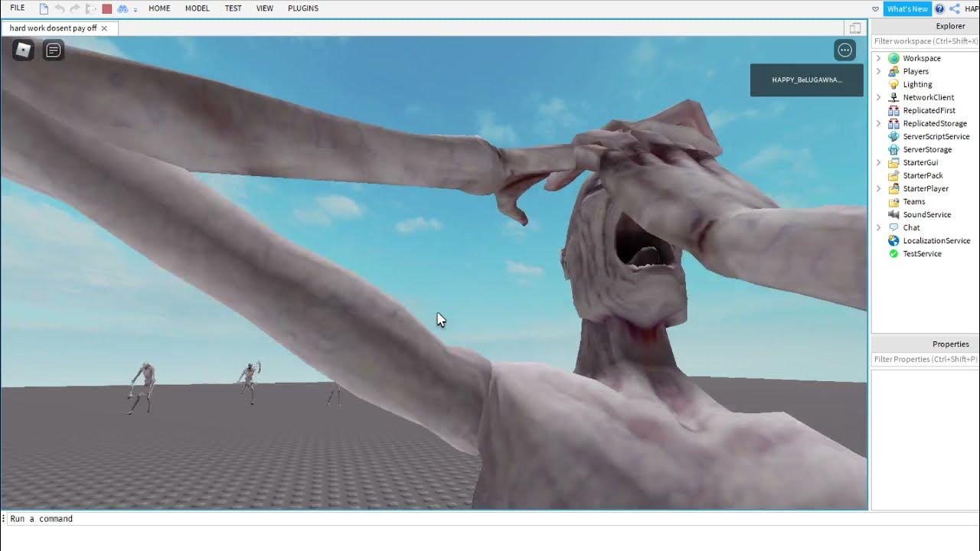This screenshot has width=980, height=551.
Task: Select the Teams label in Explorer
Action: point(914,201)
